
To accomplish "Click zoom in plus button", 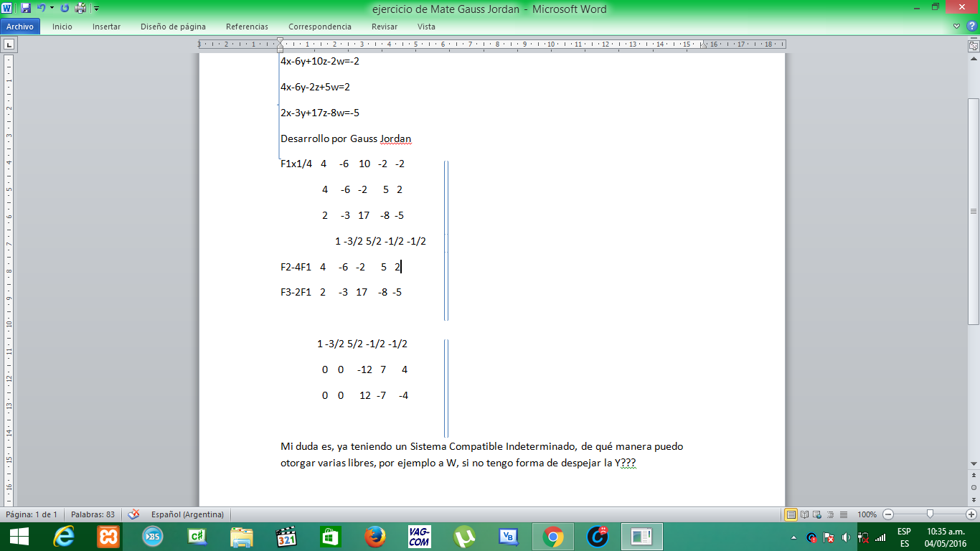I will [x=971, y=514].
